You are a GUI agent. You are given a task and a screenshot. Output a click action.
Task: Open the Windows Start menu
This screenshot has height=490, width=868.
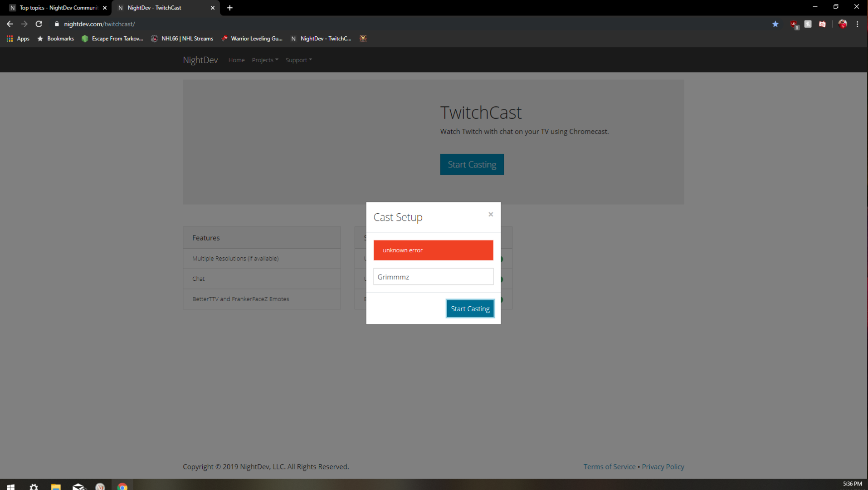(11, 486)
